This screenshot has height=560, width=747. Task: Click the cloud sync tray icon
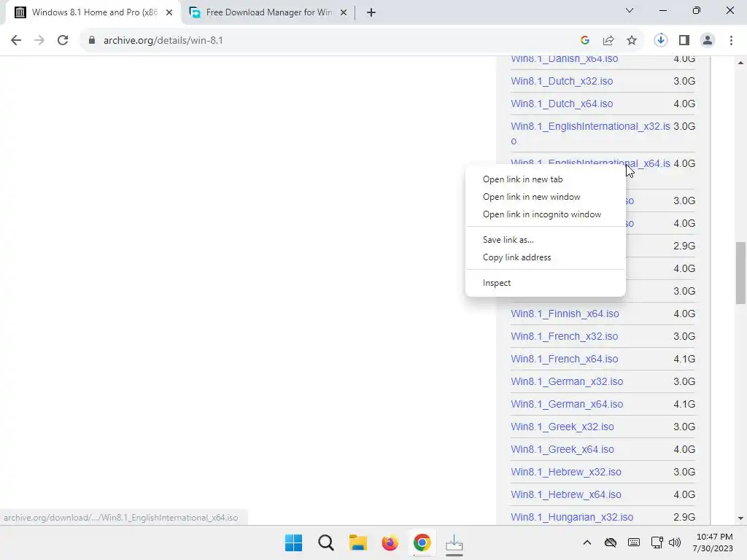tap(611, 542)
